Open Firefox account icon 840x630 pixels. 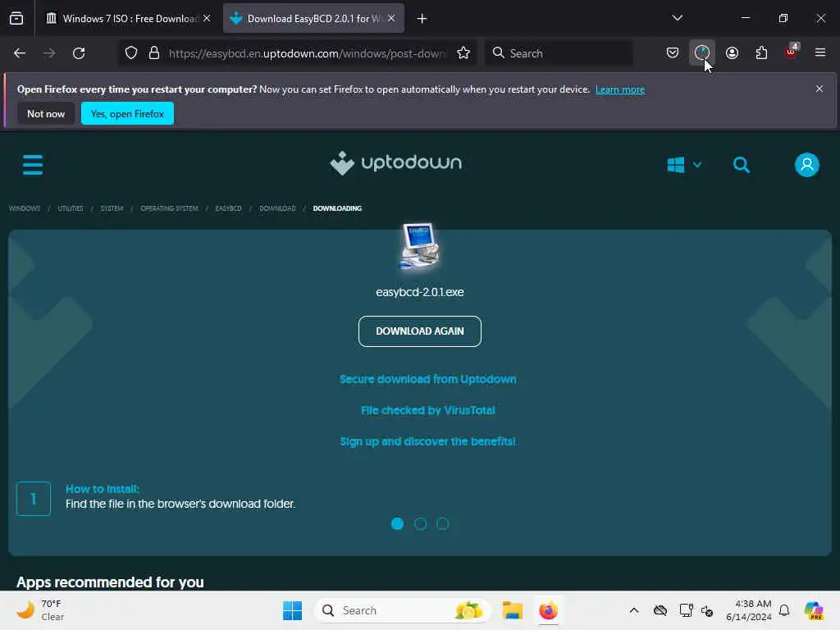click(x=732, y=52)
